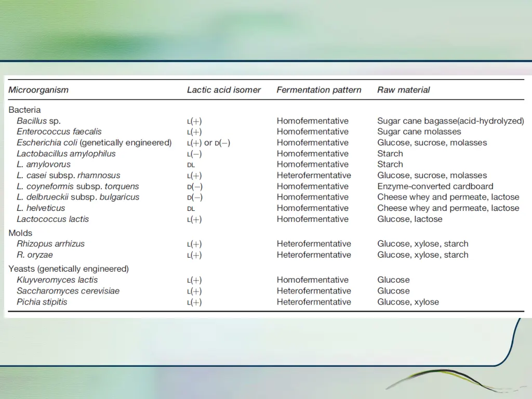Click "Glucose, sucrose, molasses" in L. casei row

click(x=432, y=176)
